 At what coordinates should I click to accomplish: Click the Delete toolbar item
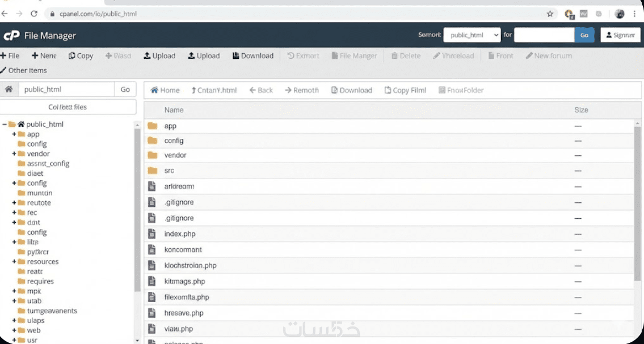406,56
